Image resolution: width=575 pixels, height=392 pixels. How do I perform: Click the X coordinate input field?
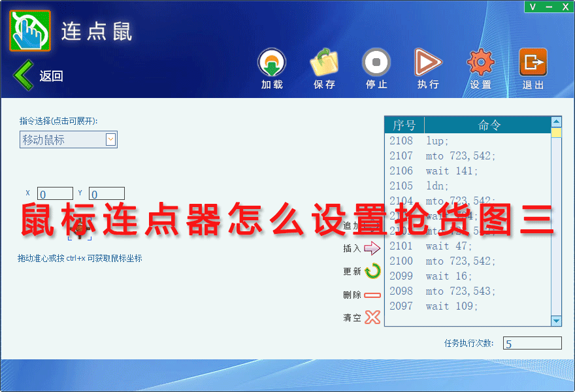tap(55, 193)
